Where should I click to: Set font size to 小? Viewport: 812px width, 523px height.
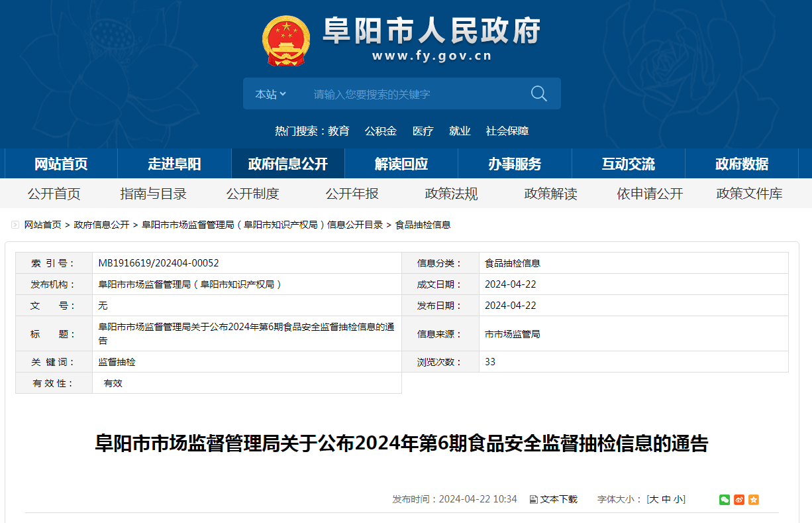[x=678, y=499]
